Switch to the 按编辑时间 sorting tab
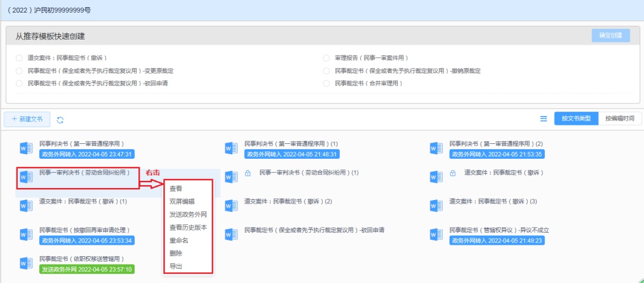 click(620, 118)
